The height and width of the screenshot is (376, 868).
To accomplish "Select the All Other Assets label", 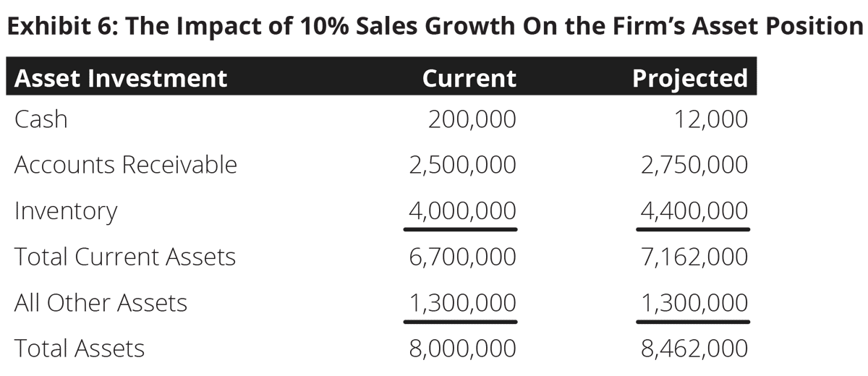I will click(101, 302).
